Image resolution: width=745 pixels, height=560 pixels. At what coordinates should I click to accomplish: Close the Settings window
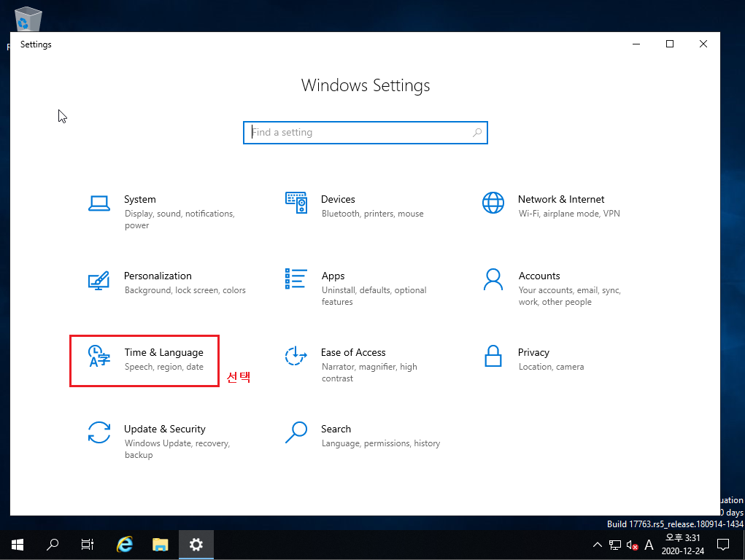[703, 44]
